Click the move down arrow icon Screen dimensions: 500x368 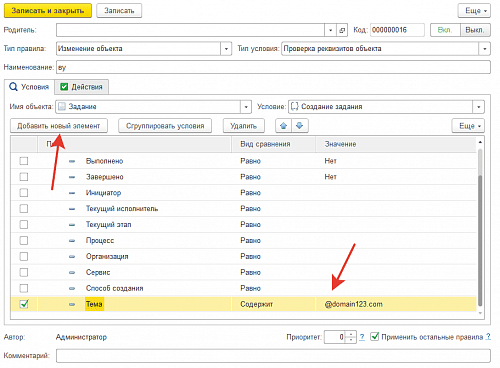pyautogui.click(x=300, y=126)
